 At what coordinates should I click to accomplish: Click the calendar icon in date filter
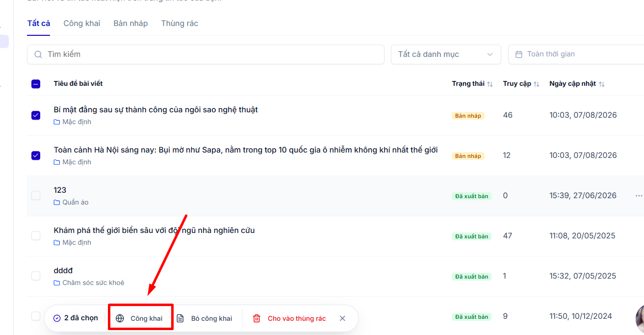[x=519, y=54]
